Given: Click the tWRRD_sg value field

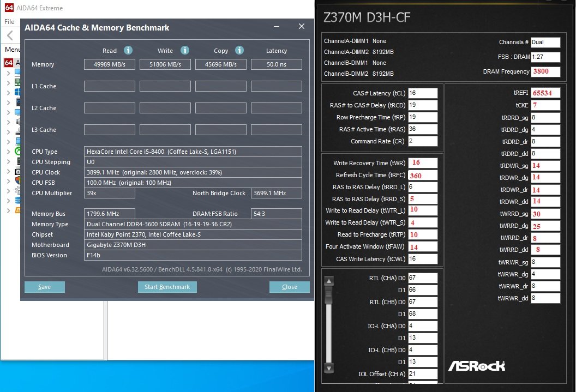Looking at the screenshot, I should [x=545, y=214].
